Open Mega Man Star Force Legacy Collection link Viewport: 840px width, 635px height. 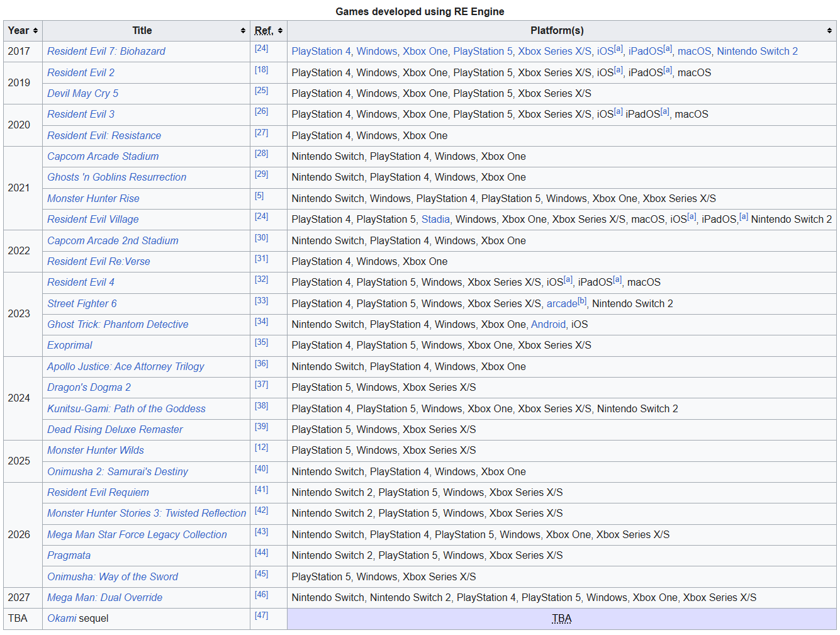137,535
